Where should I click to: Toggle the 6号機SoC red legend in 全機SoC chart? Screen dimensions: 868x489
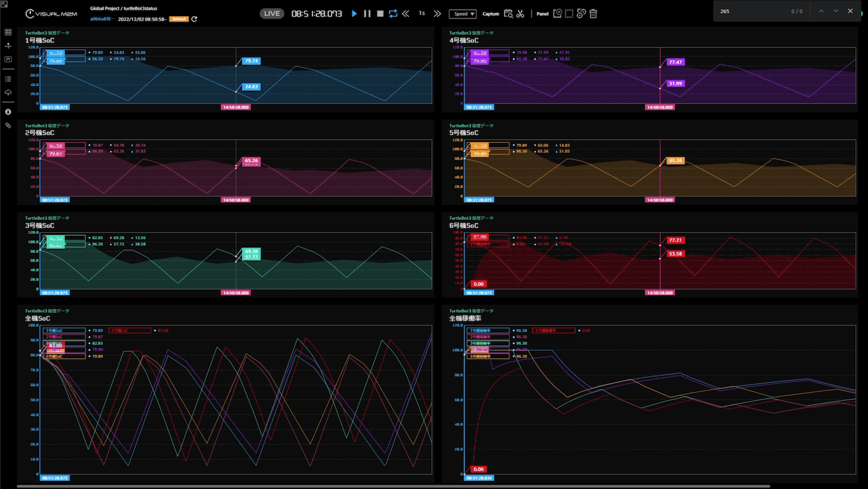(130, 330)
